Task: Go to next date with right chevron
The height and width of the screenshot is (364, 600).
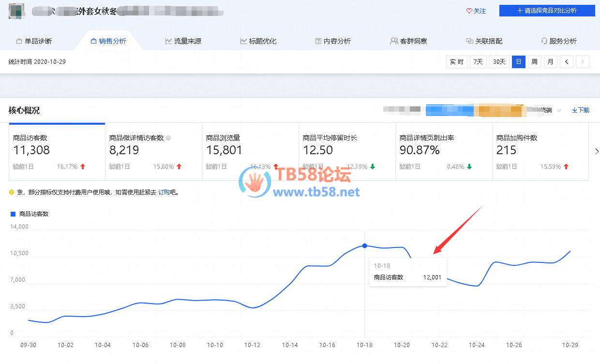Action: click(x=583, y=62)
